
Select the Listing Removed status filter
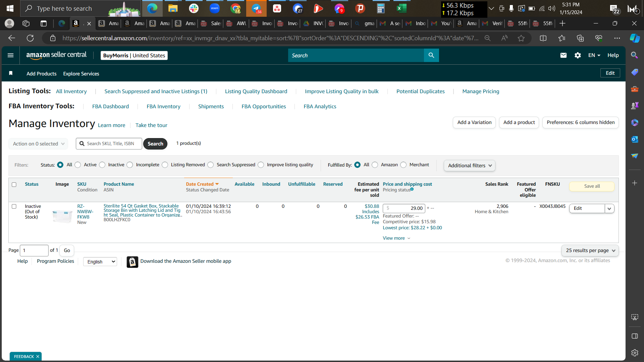165,165
